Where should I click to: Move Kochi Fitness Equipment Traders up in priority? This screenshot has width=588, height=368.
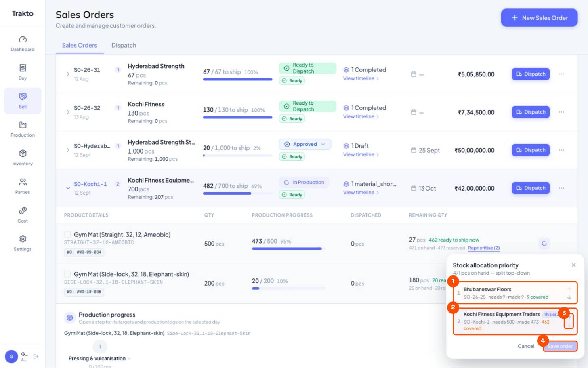click(569, 318)
